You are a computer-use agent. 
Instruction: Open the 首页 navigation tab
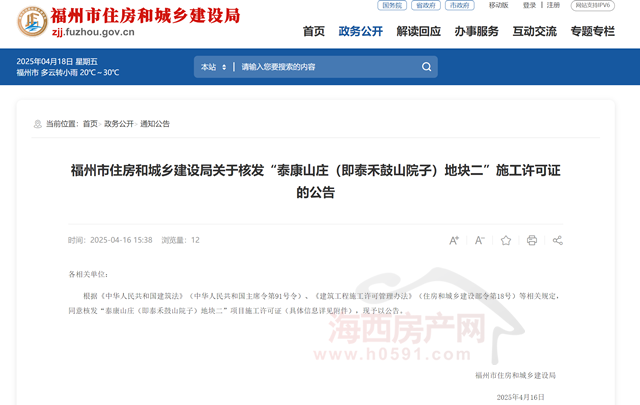tap(314, 31)
